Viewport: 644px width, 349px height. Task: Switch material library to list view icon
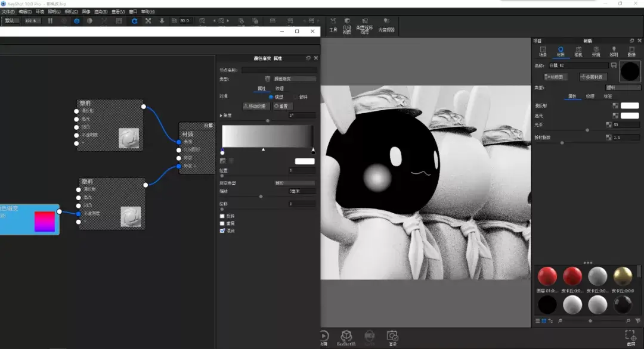(537, 321)
